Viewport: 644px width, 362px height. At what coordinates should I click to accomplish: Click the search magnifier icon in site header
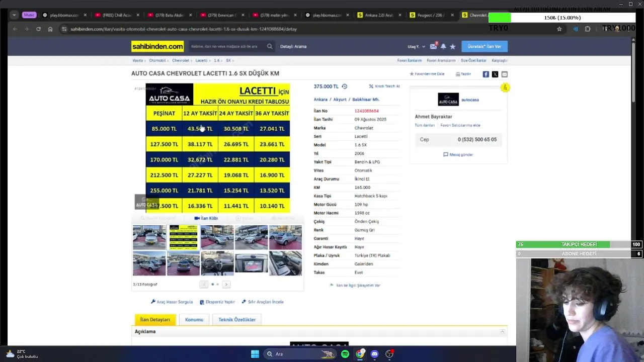(x=270, y=46)
